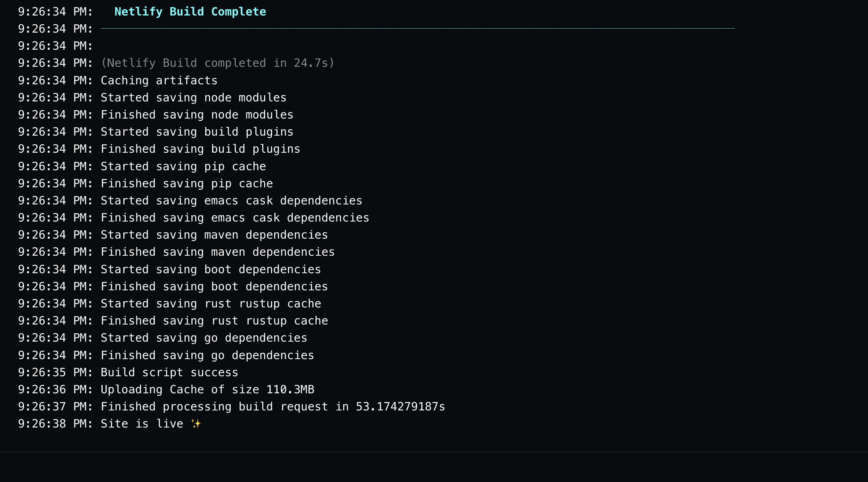Click the horizontal divider line in log
The height and width of the screenshot is (482, 868).
[418, 29]
